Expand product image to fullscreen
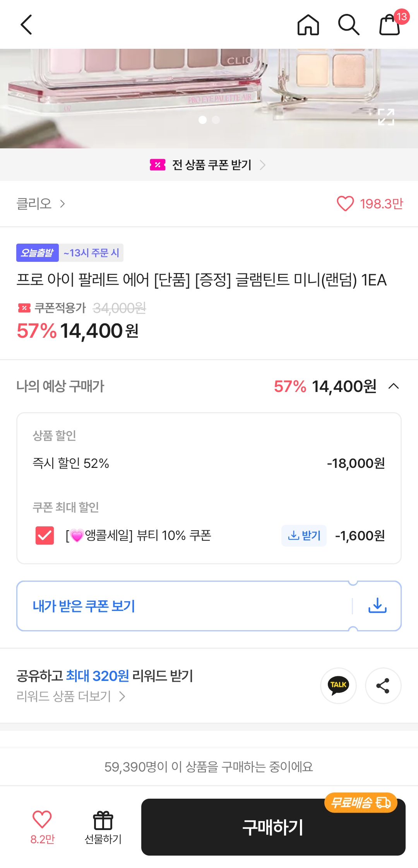This screenshot has height=868, width=418. click(386, 117)
